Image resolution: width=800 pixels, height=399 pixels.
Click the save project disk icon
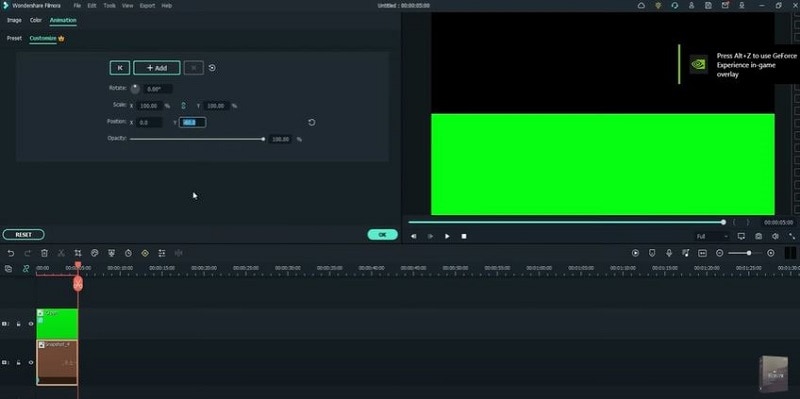coord(708,6)
